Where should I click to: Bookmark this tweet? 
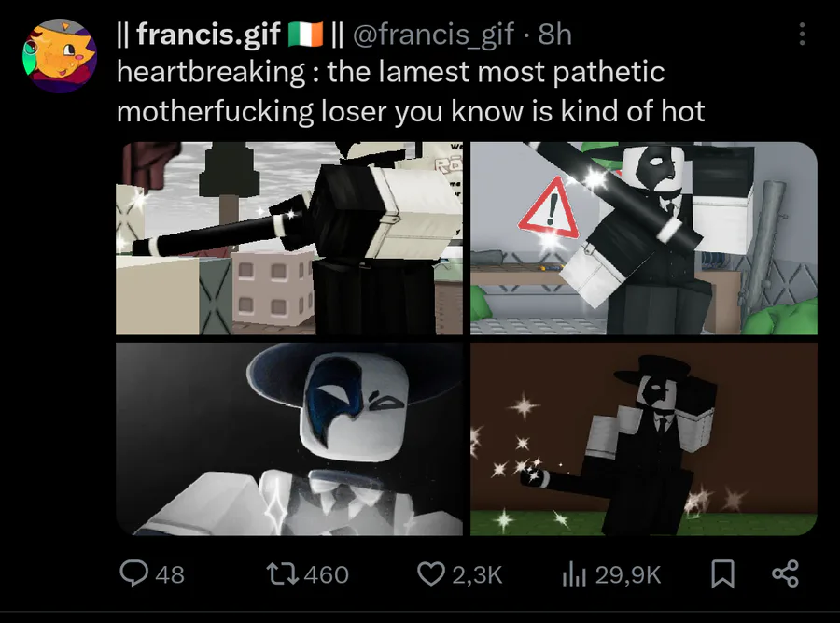point(722,574)
